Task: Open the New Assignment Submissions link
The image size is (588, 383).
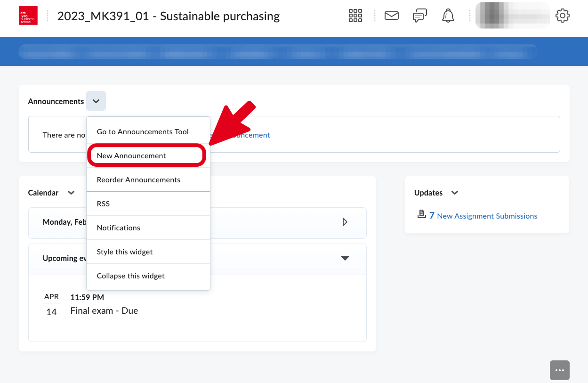Action: [x=487, y=216]
